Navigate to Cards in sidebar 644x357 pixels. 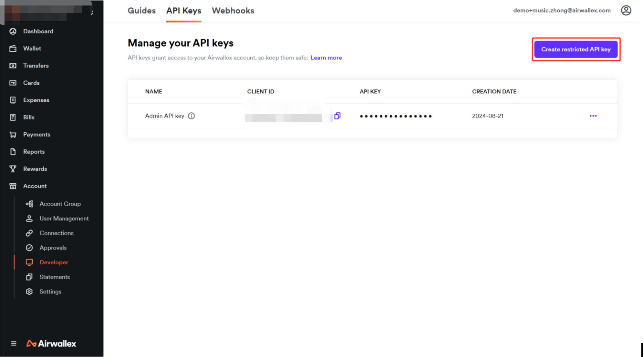pos(31,83)
